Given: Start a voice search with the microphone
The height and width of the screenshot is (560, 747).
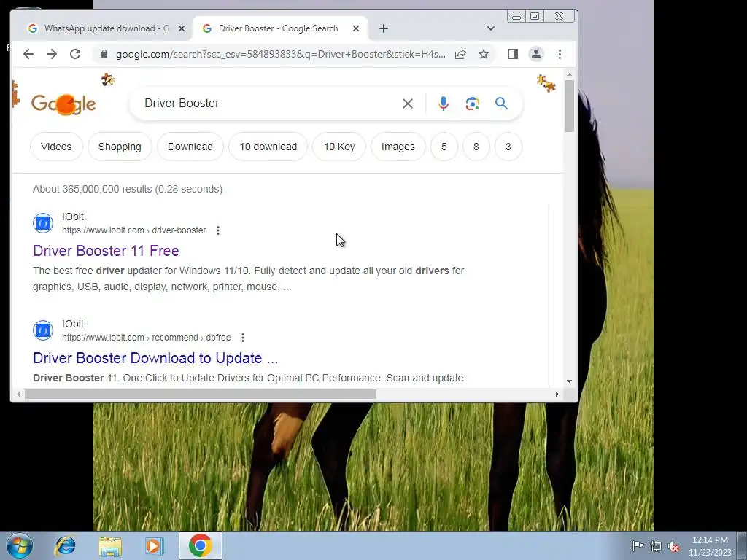Looking at the screenshot, I should coord(444,104).
